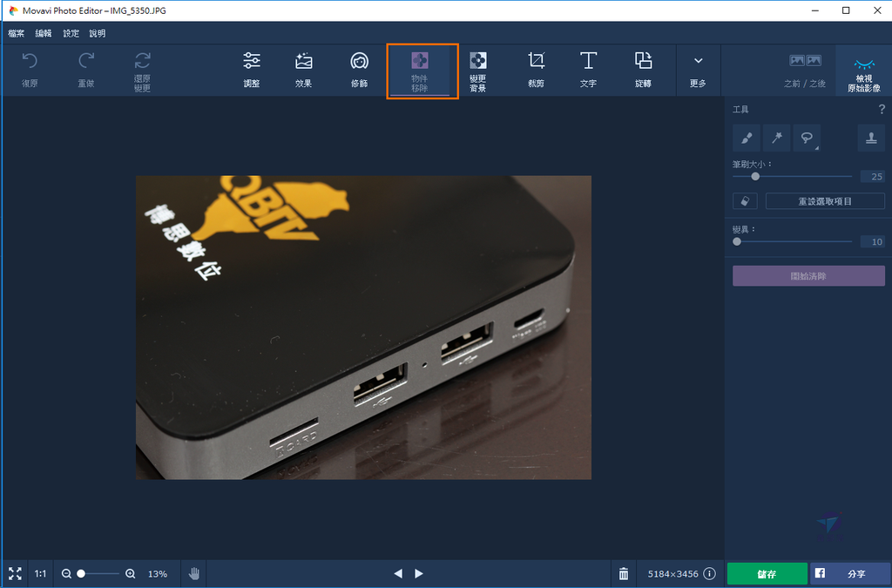Image resolution: width=892 pixels, height=588 pixels.
Task: Select the hand pan tool
Action: click(x=194, y=573)
